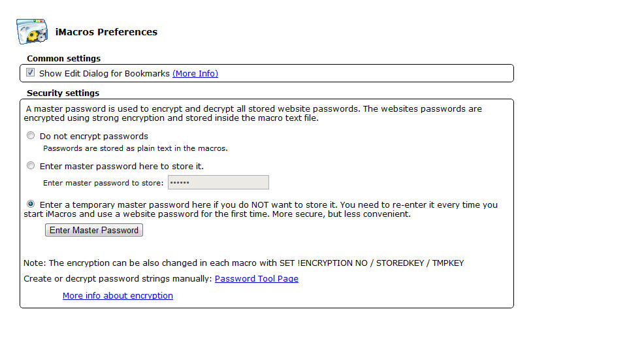Click the SET !ENCRYPTION note text
The height and width of the screenshot is (341, 644).
(x=244, y=263)
